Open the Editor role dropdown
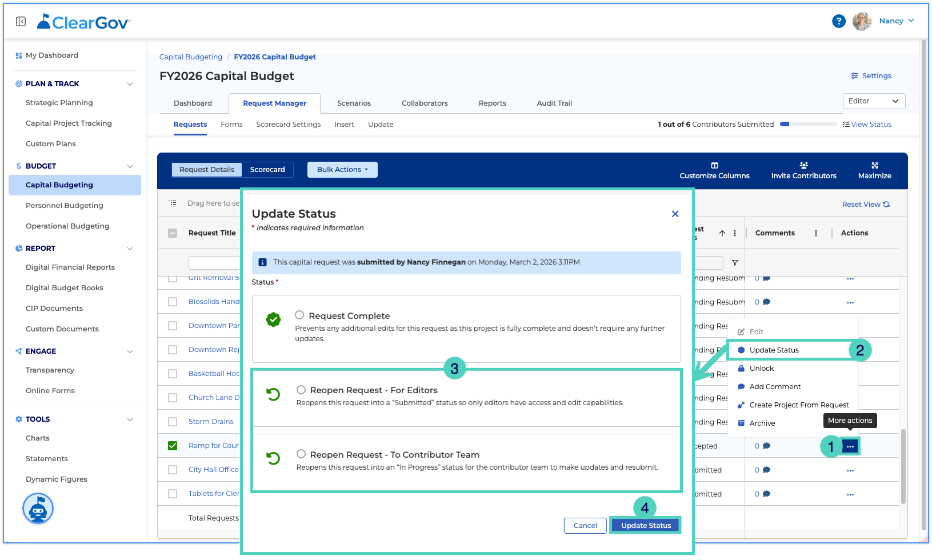This screenshot has width=932, height=560. point(874,101)
